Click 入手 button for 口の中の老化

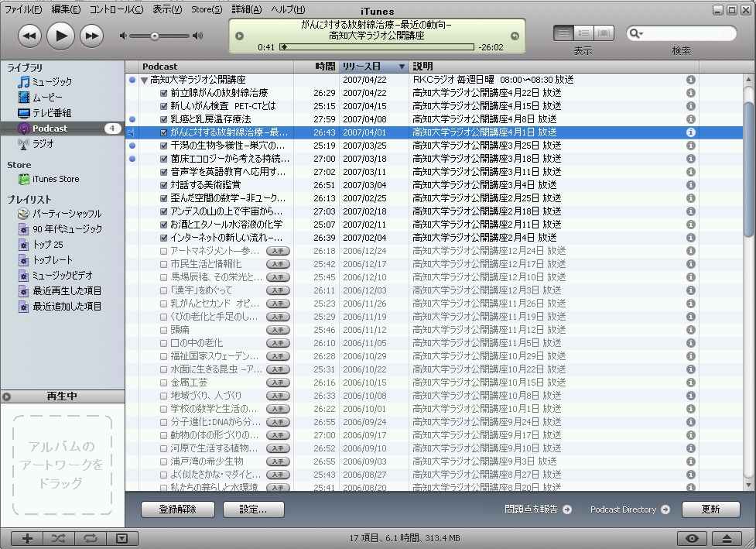(279, 343)
